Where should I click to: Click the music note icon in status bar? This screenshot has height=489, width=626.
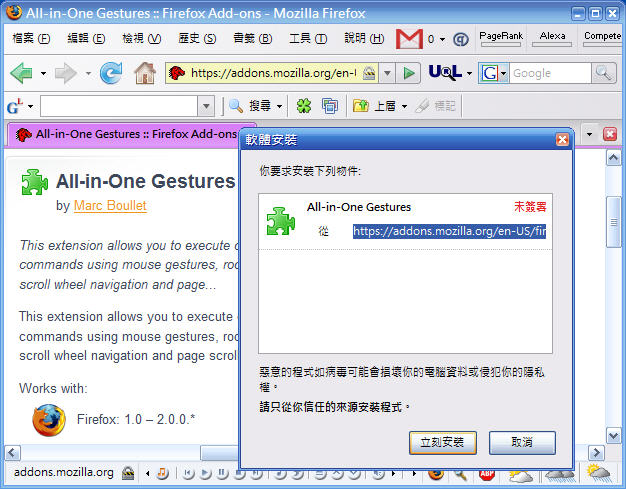pyautogui.click(x=162, y=473)
